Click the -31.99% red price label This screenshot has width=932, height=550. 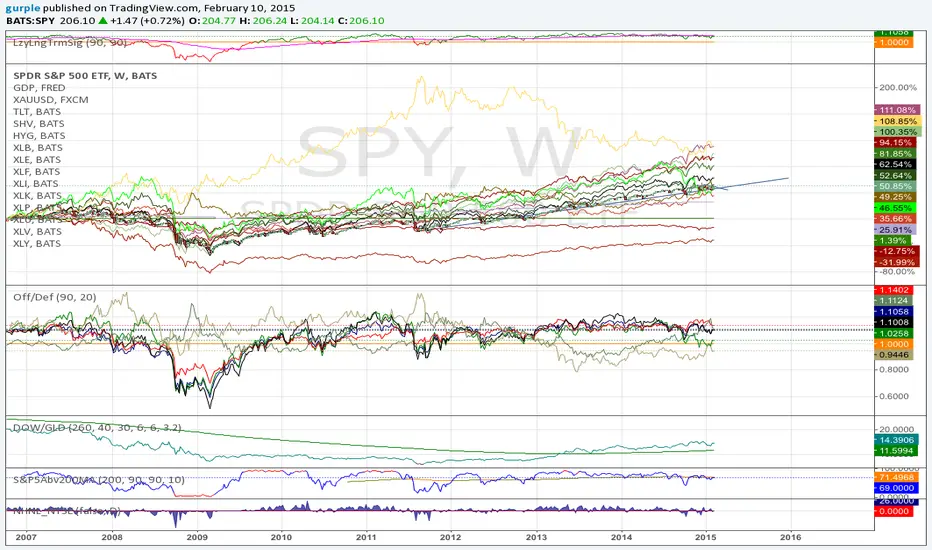[896, 262]
